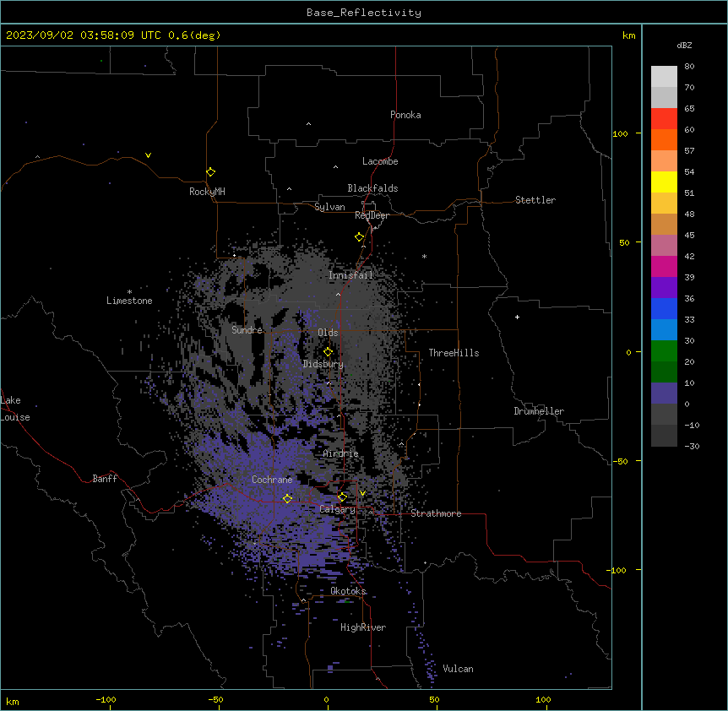This screenshot has width=728, height=711.
Task: Click the Innisfail label
Action: coord(350,275)
